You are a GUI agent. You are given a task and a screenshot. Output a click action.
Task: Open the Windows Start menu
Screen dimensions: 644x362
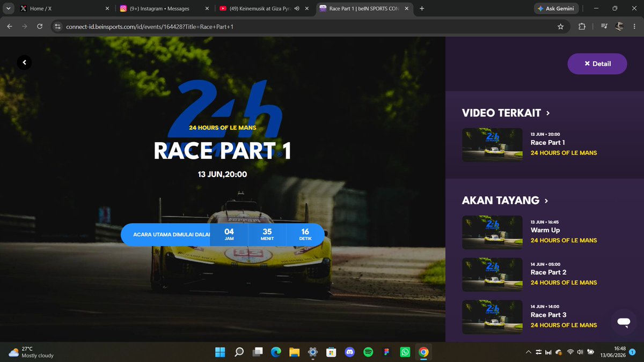point(221,352)
